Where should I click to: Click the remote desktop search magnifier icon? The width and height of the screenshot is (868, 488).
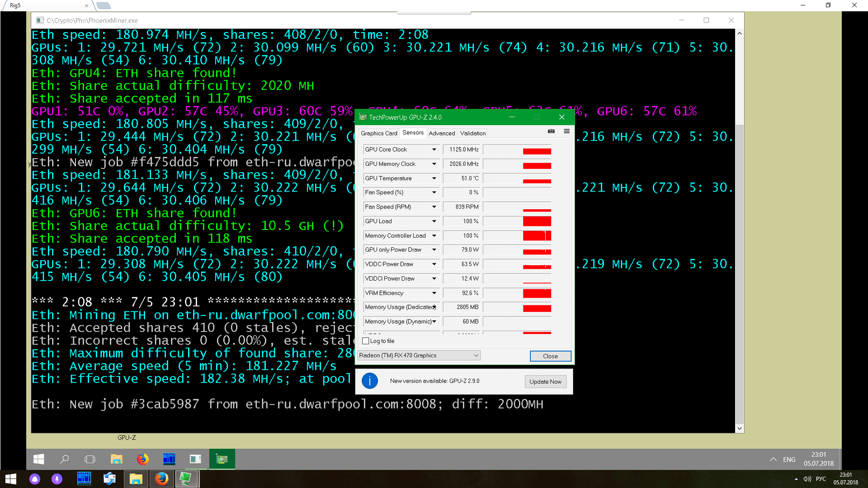[x=65, y=459]
